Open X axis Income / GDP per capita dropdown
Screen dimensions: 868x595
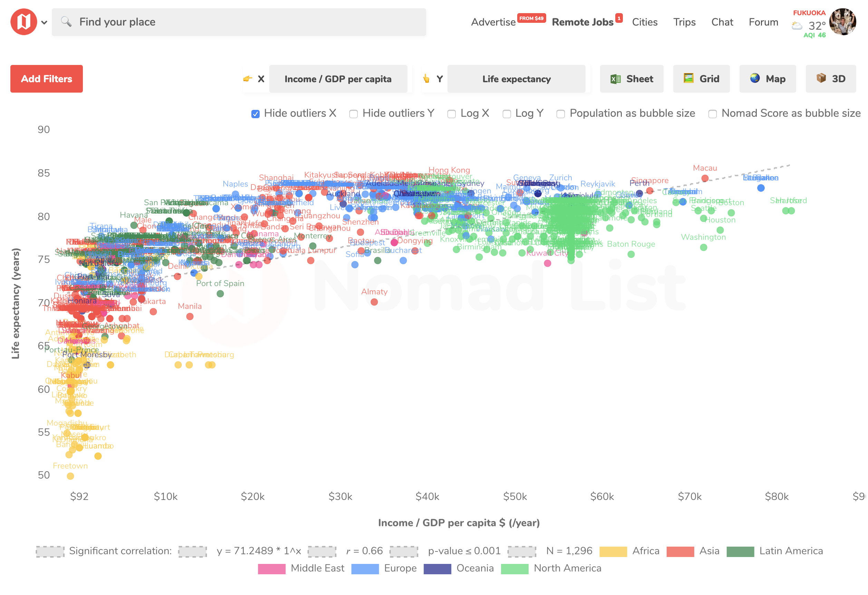tap(338, 79)
